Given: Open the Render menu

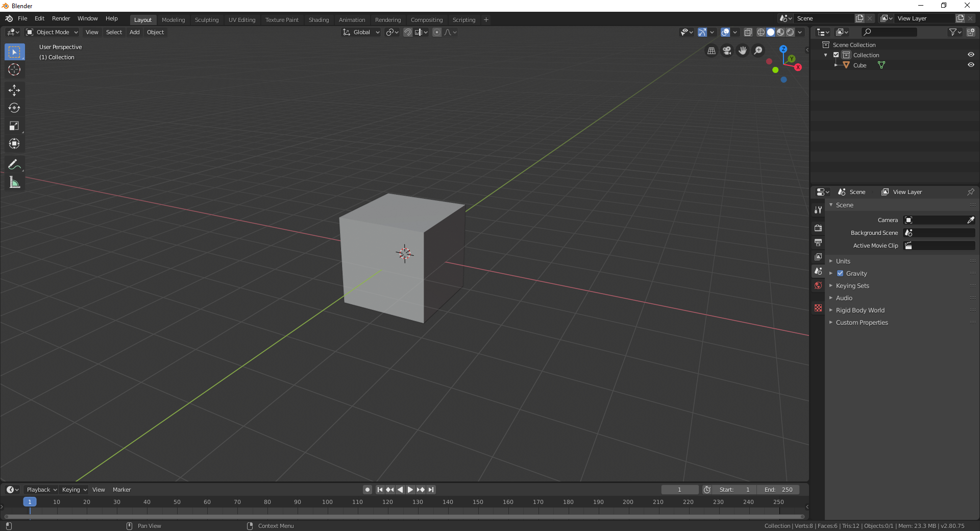Looking at the screenshot, I should click(x=61, y=18).
